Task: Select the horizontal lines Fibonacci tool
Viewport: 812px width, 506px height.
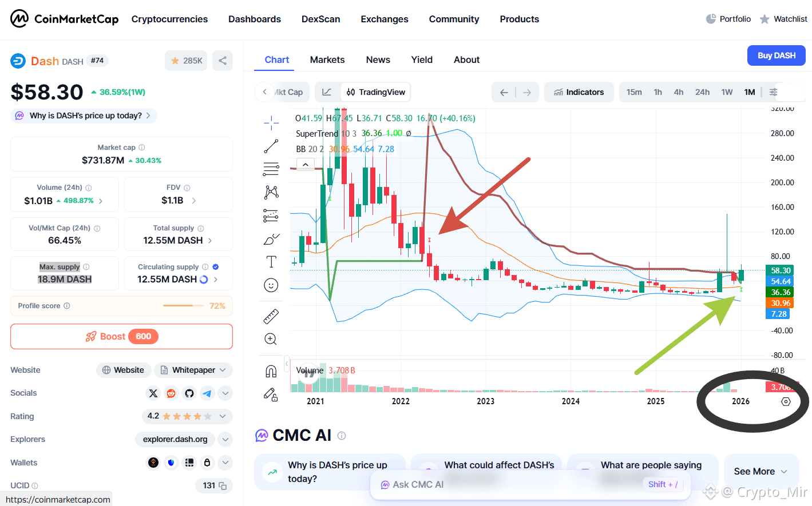Action: tap(271, 169)
